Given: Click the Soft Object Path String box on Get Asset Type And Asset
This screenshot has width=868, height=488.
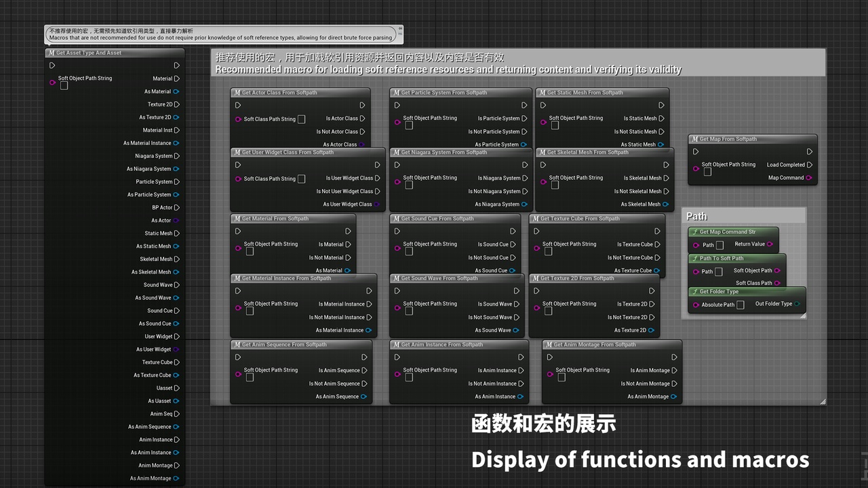Looking at the screenshot, I should (x=64, y=86).
